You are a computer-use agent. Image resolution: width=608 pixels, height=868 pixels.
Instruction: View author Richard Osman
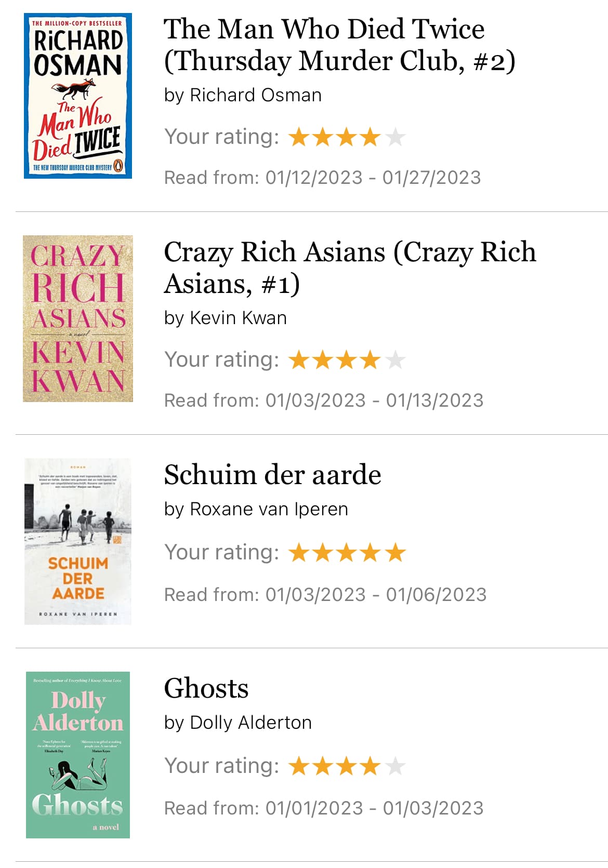click(x=256, y=95)
